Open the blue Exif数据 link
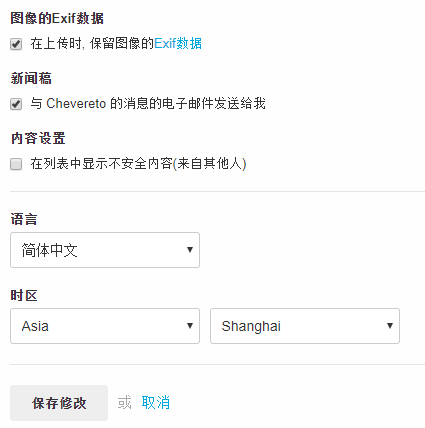This screenshot has width=425, height=428. (x=178, y=44)
